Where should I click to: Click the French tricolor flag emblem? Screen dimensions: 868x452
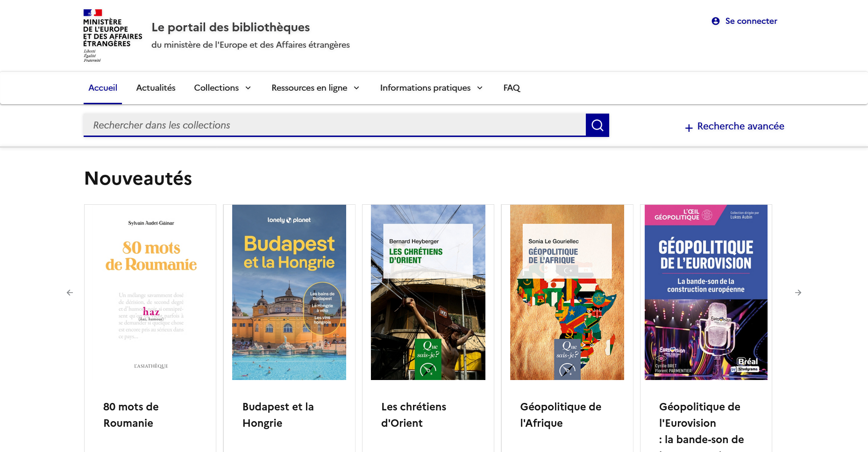[92, 13]
